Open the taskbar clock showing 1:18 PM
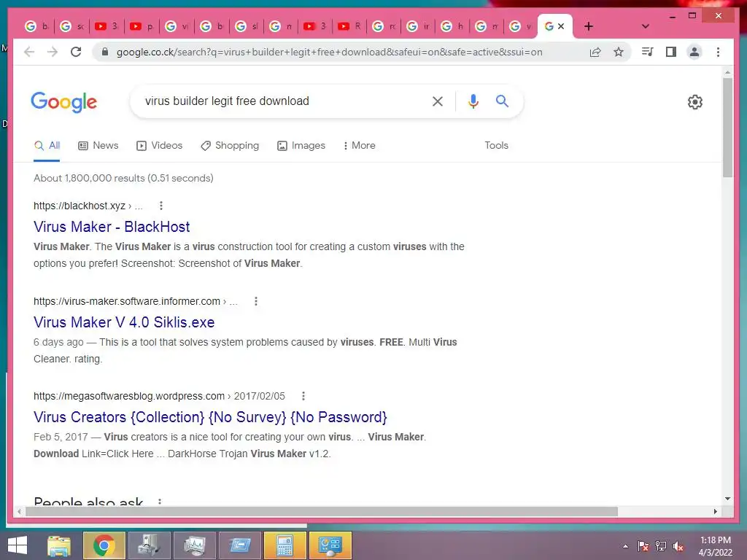Image resolution: width=747 pixels, height=560 pixels. click(x=715, y=546)
